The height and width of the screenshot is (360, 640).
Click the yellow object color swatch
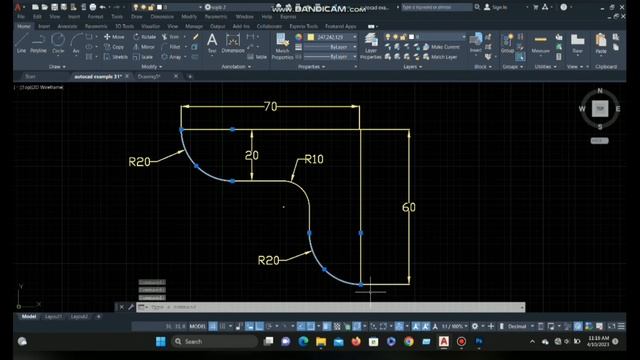[311, 37]
